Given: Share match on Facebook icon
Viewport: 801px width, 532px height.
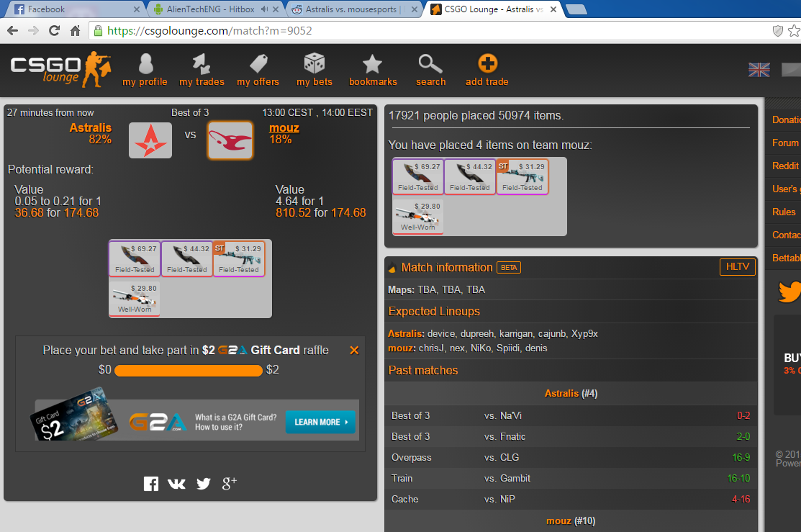Looking at the screenshot, I should click(x=150, y=484).
